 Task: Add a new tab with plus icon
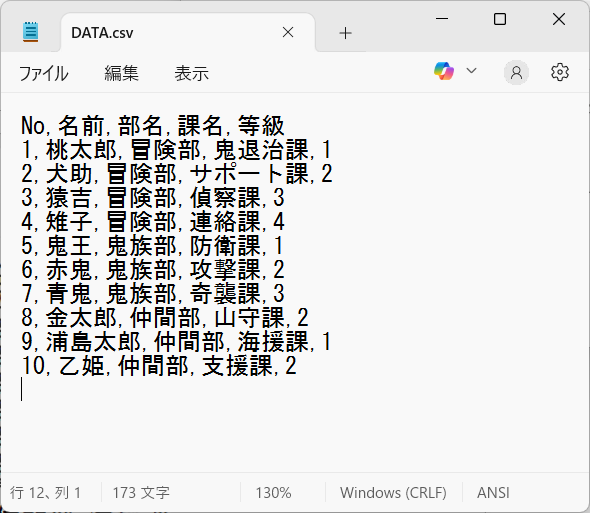point(345,33)
